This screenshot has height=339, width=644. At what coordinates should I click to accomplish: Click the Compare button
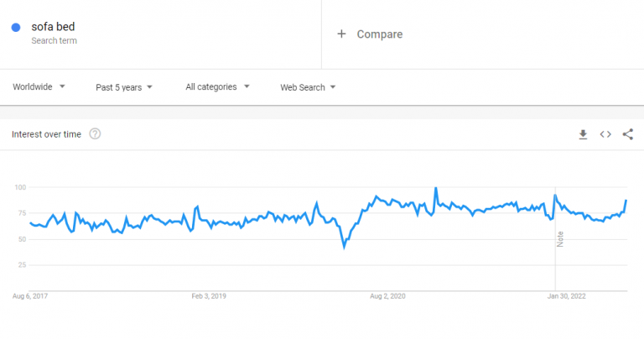click(x=379, y=34)
